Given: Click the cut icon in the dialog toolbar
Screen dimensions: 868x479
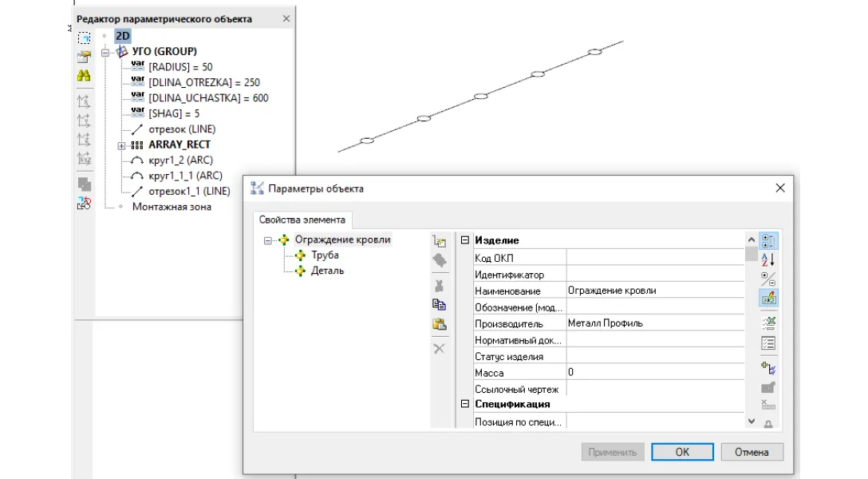Looking at the screenshot, I should pyautogui.click(x=440, y=286).
